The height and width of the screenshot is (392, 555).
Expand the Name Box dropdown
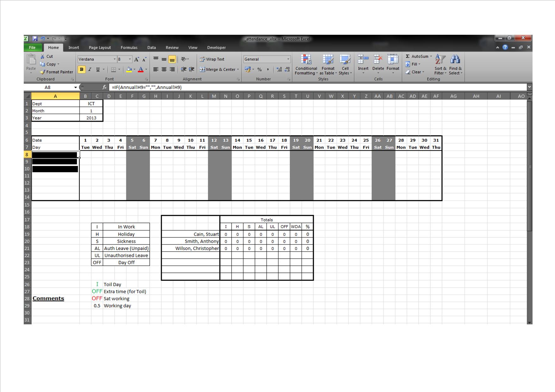point(75,88)
